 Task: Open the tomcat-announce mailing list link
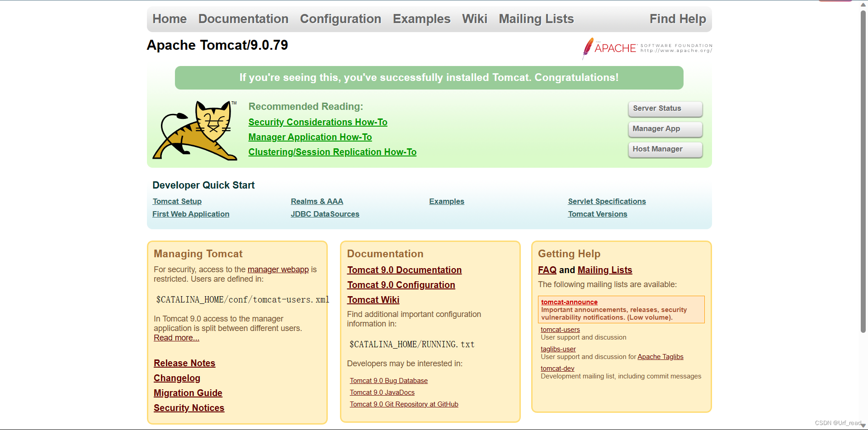click(x=569, y=302)
